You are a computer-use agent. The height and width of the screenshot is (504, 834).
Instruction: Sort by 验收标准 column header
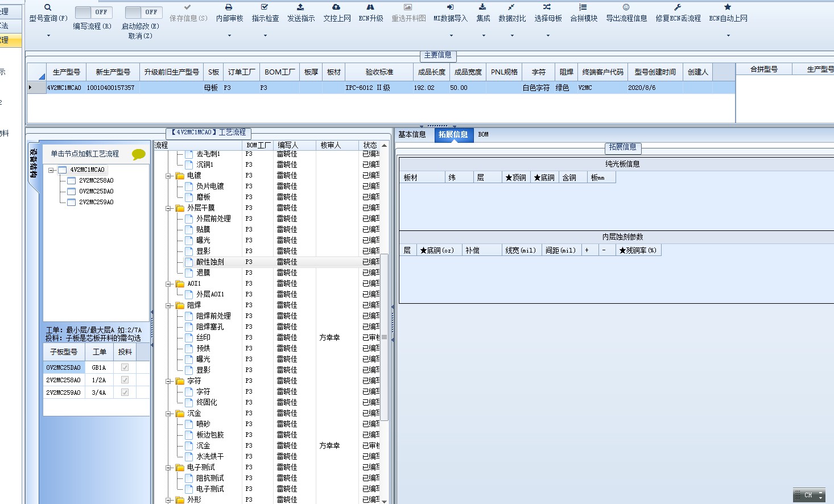[x=379, y=72]
